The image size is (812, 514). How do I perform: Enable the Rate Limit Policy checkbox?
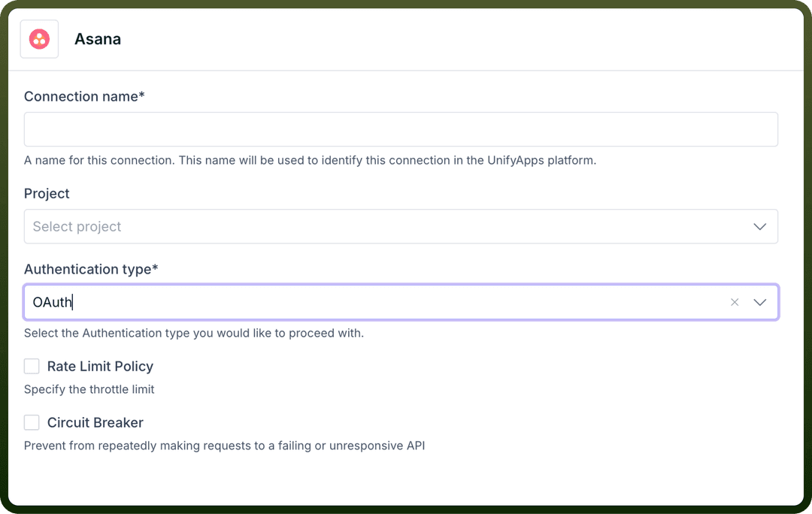[32, 367]
